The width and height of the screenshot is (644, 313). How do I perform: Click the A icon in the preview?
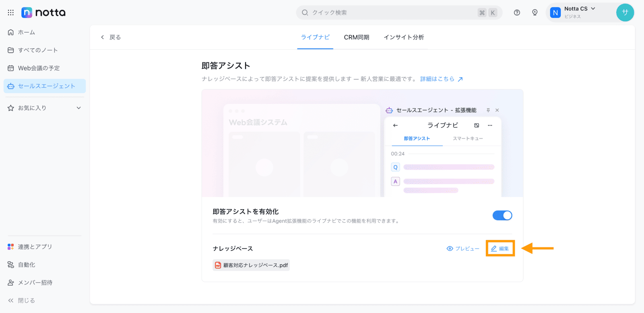(x=395, y=181)
